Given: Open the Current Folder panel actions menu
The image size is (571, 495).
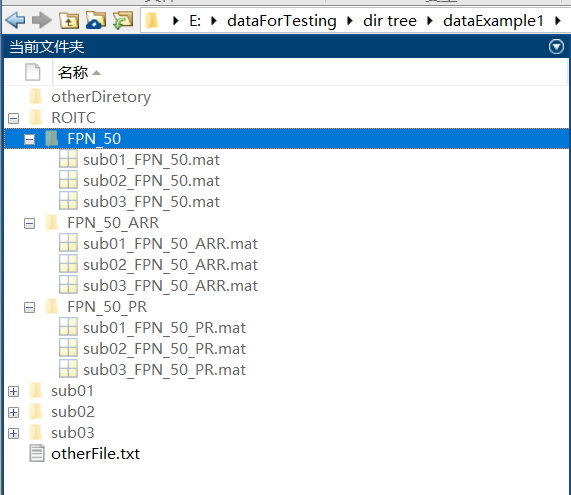Looking at the screenshot, I should tap(556, 47).
